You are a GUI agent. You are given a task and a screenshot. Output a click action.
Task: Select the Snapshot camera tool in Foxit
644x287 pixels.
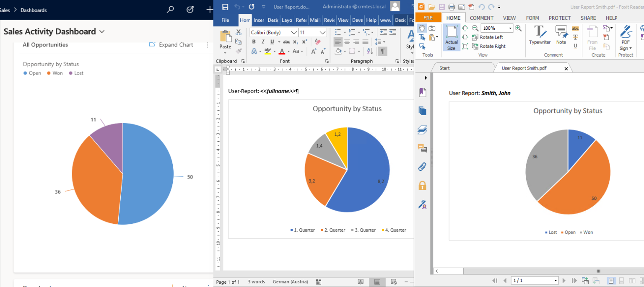pyautogui.click(x=432, y=28)
